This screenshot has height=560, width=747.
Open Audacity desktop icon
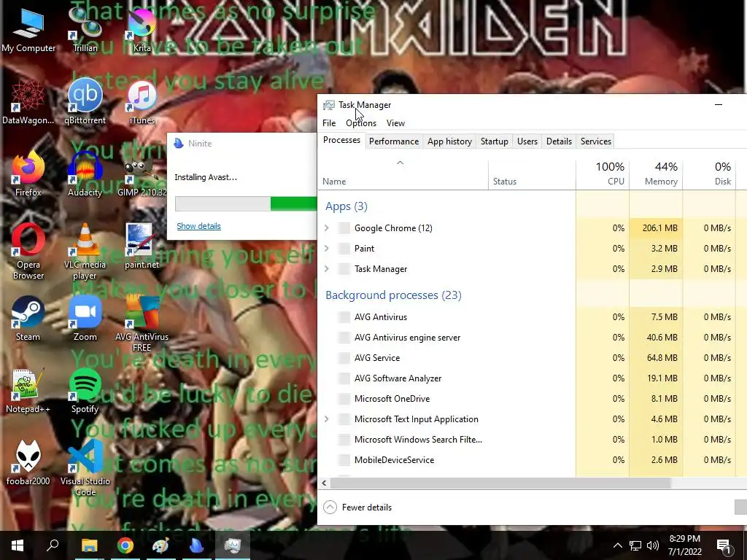85,174
